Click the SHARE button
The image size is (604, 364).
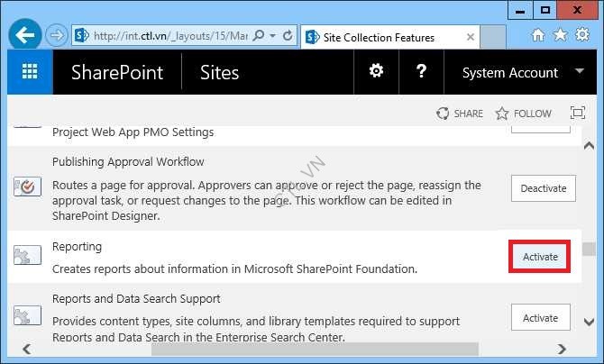[x=460, y=114]
